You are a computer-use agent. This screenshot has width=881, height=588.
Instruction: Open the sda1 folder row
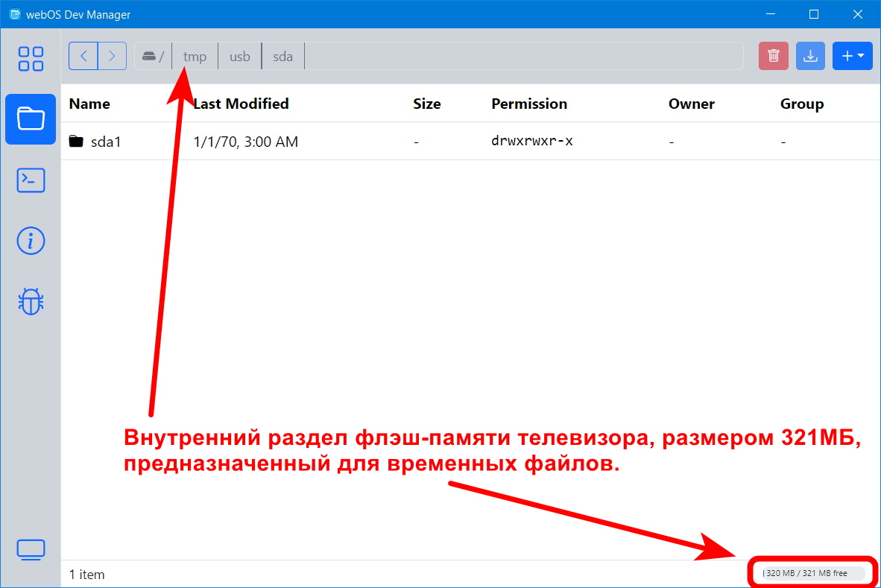tap(105, 142)
